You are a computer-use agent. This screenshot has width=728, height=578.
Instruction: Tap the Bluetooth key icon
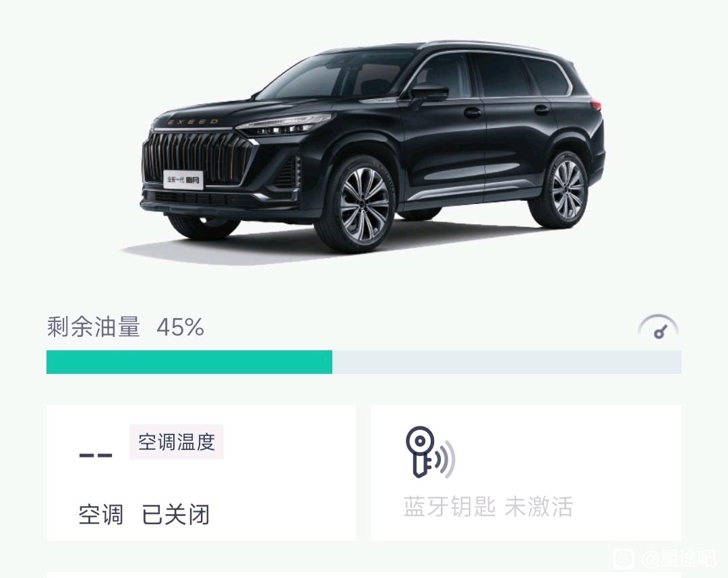point(430,452)
